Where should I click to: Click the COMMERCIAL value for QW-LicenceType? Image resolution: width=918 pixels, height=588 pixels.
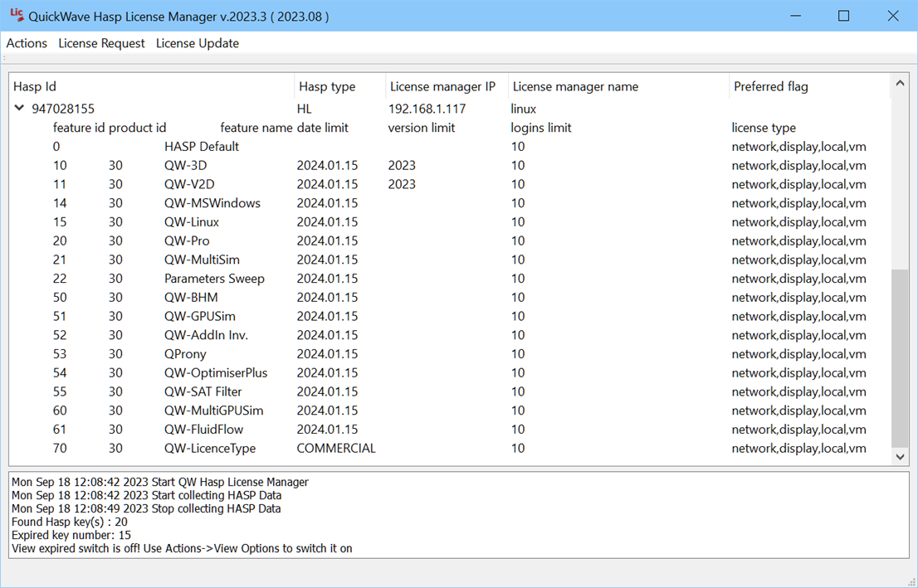coord(336,448)
